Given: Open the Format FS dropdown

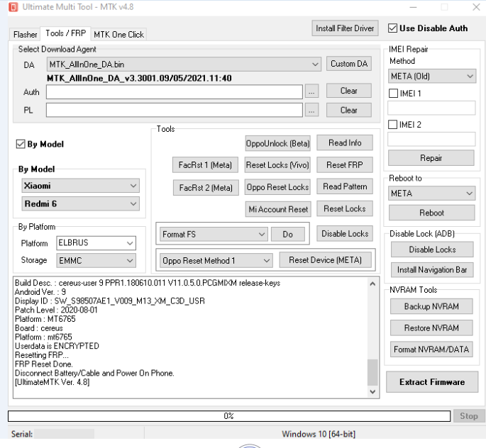Looking at the screenshot, I should [214, 235].
